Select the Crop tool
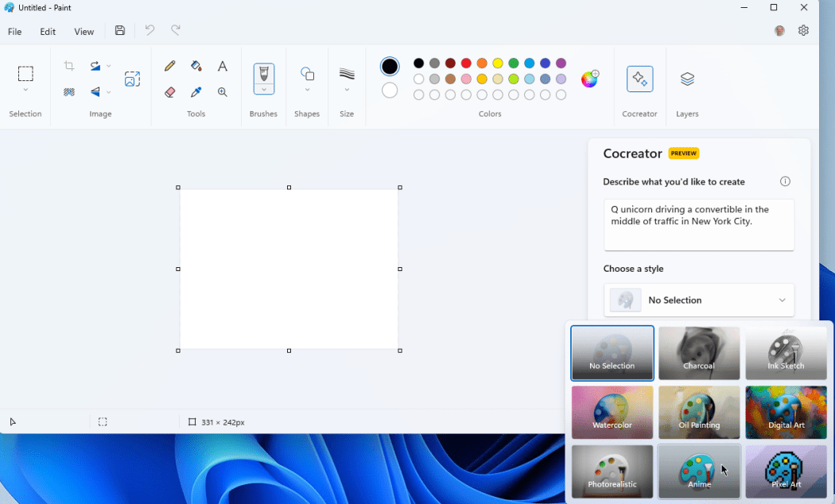The height and width of the screenshot is (504, 835). [68, 66]
